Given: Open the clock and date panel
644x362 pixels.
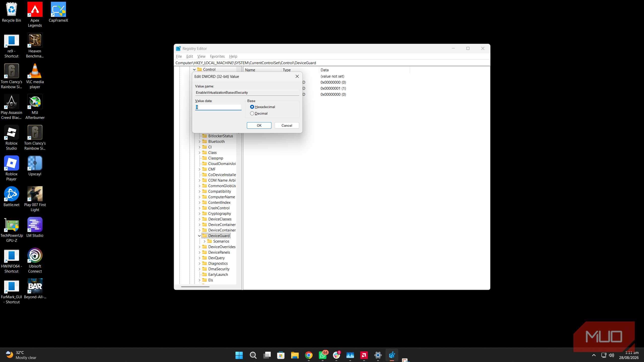Looking at the screenshot, I should [629, 355].
